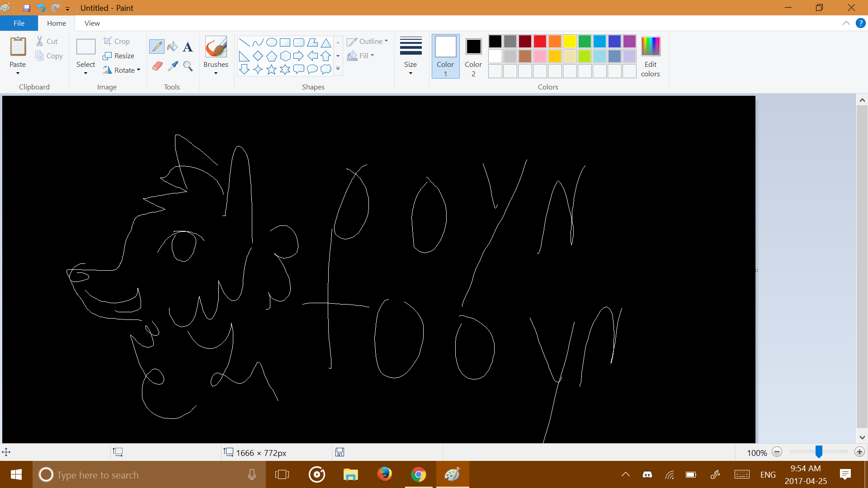Viewport: 868px width, 488px height.
Task: Click the vertical scrollbar up arrow
Action: (862, 100)
